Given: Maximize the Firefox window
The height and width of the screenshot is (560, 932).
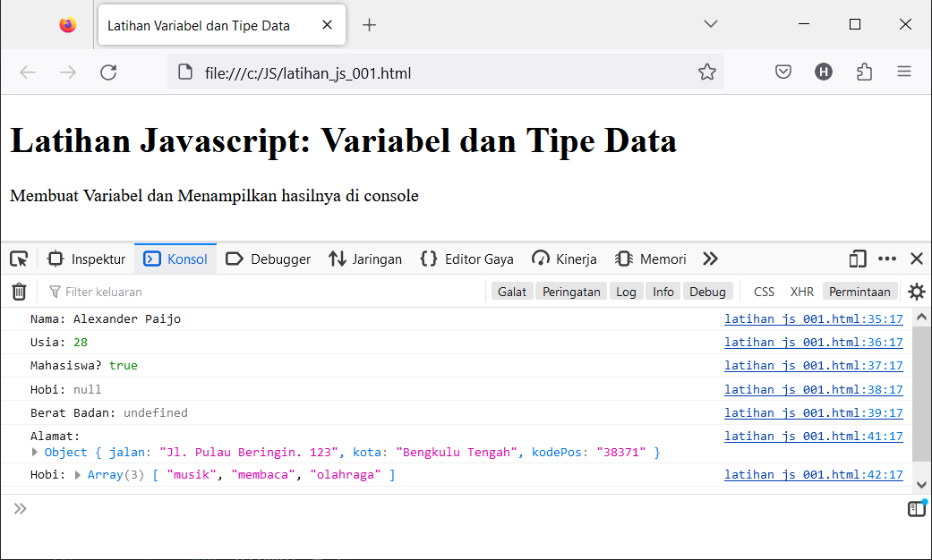Looking at the screenshot, I should click(x=855, y=24).
